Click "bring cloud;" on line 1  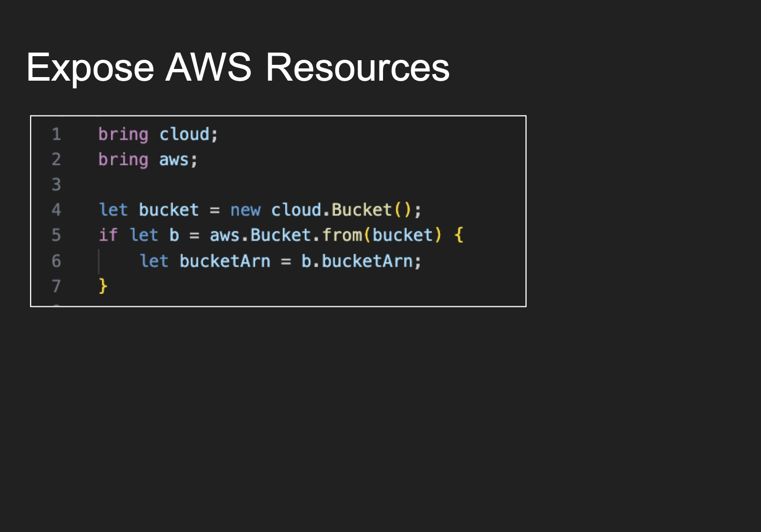pos(158,134)
